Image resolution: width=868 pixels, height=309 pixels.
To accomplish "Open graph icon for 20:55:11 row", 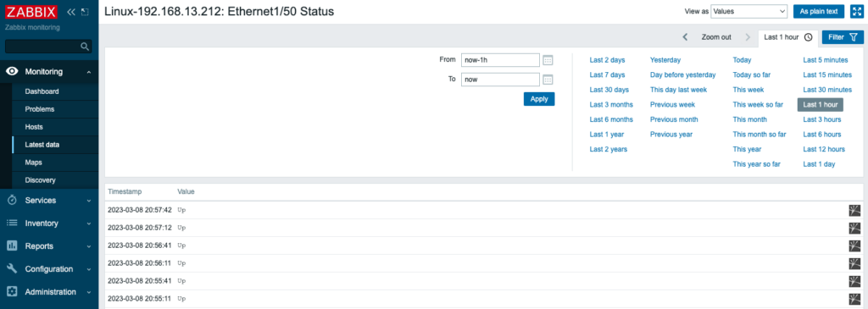I will pos(854,299).
